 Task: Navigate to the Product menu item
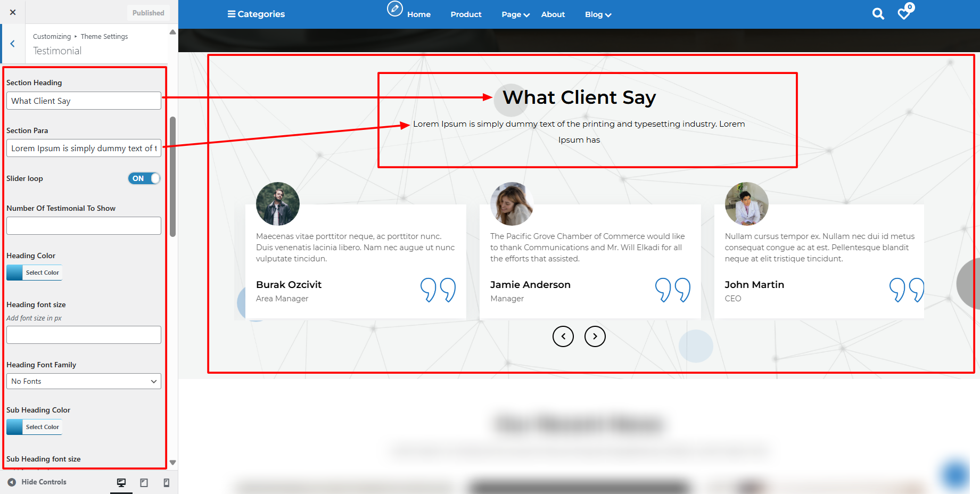click(466, 14)
